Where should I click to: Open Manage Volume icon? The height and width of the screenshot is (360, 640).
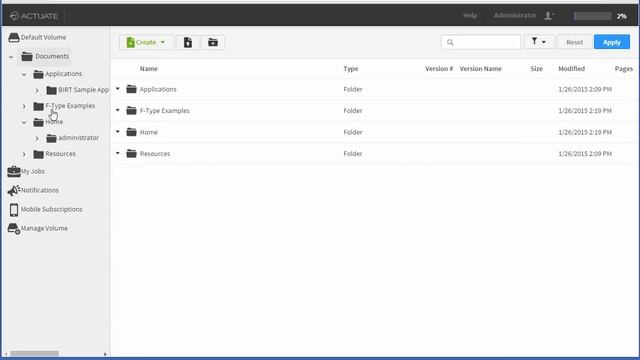tap(13, 229)
